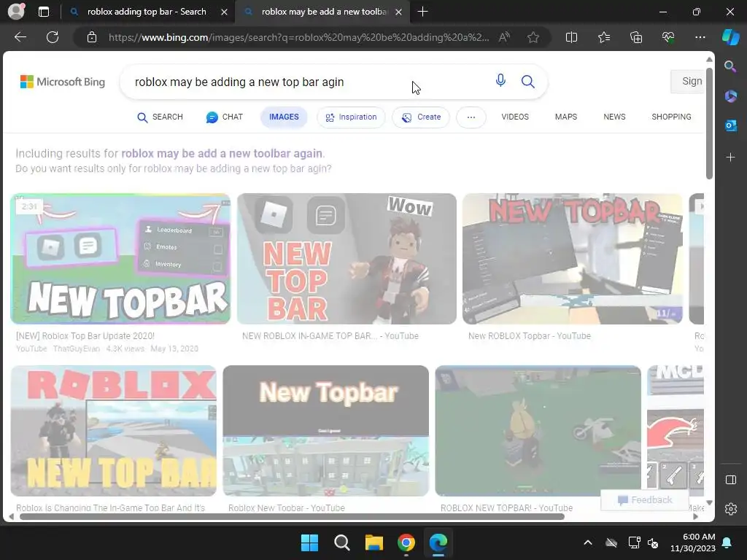Open sidebar settings gear icon
This screenshot has height=560, width=747.
730,509
